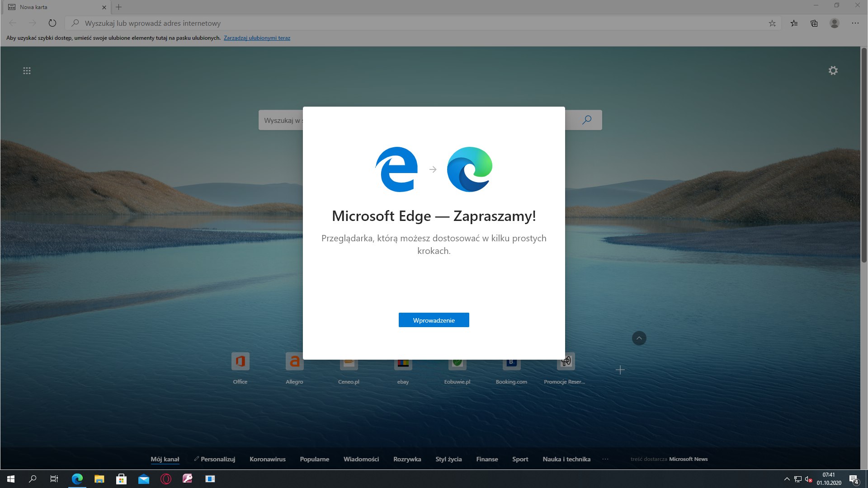Open page settings gear icon
Viewport: 868px width, 488px height.
pyautogui.click(x=833, y=70)
